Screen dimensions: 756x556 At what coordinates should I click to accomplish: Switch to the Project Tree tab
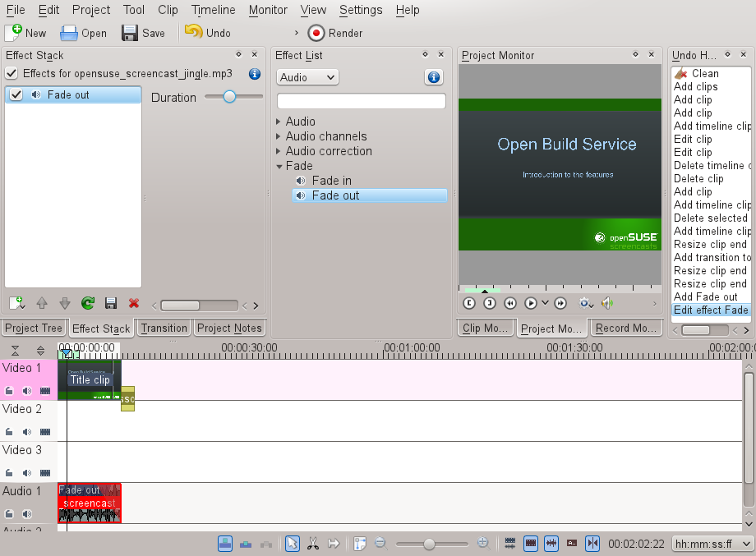click(x=33, y=328)
